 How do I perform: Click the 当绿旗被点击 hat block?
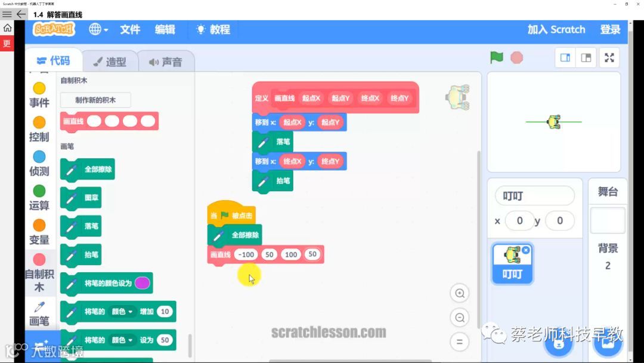click(231, 213)
